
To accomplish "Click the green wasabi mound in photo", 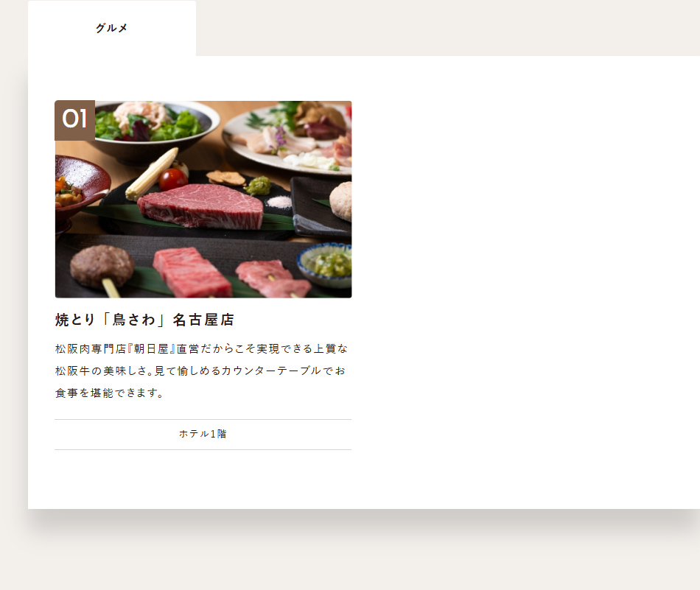I will click(x=258, y=186).
